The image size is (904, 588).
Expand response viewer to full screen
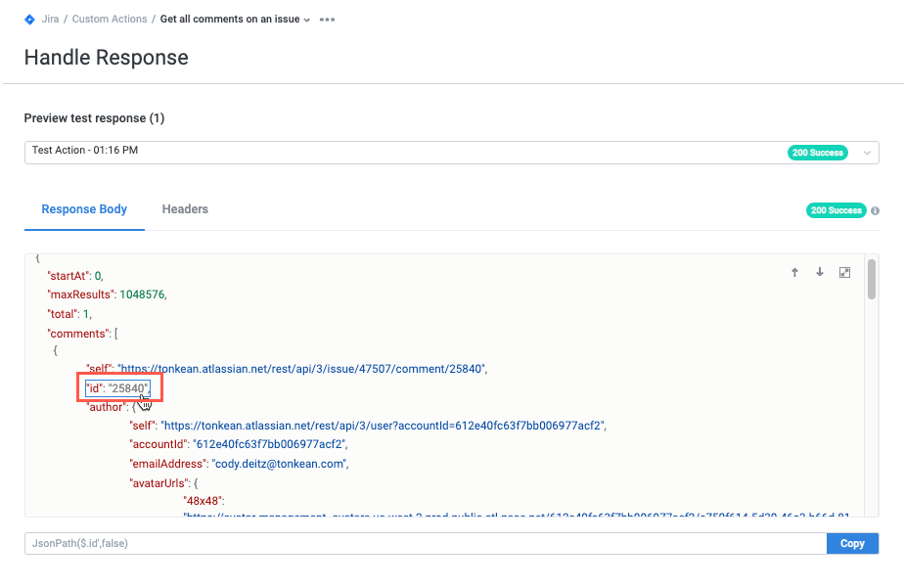[x=844, y=272]
